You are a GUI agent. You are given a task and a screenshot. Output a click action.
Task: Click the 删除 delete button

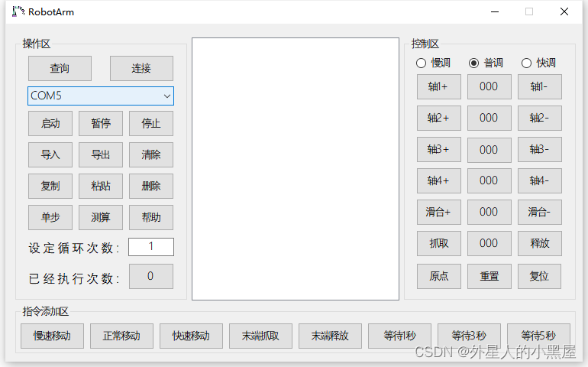coord(151,186)
